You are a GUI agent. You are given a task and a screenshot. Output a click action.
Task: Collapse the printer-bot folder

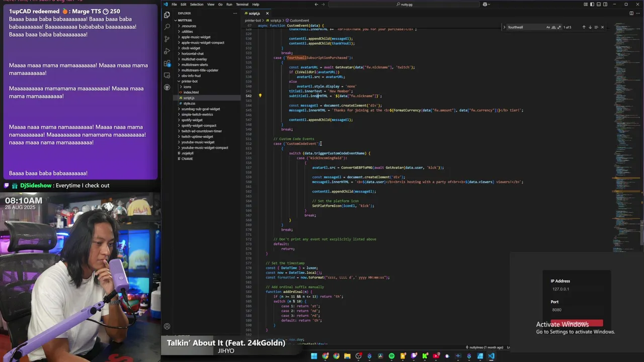(x=179, y=81)
